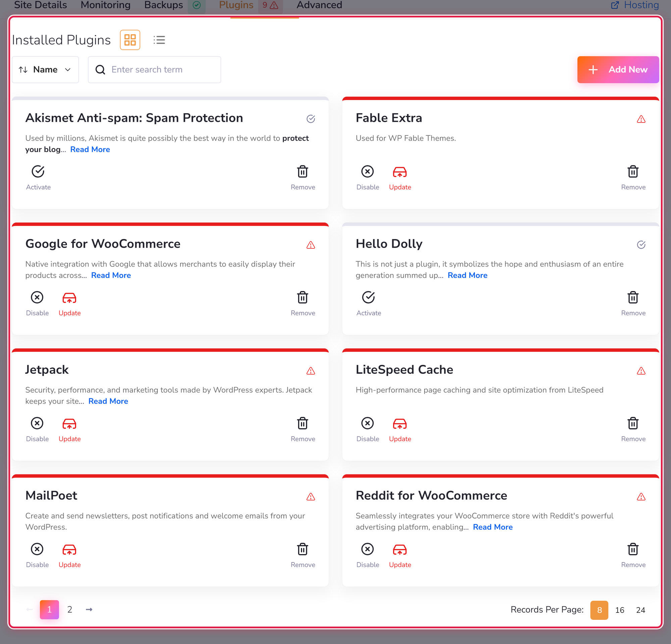Disable the Jetpack plugin
Viewport: 671px width, 644px height.
coord(37,429)
